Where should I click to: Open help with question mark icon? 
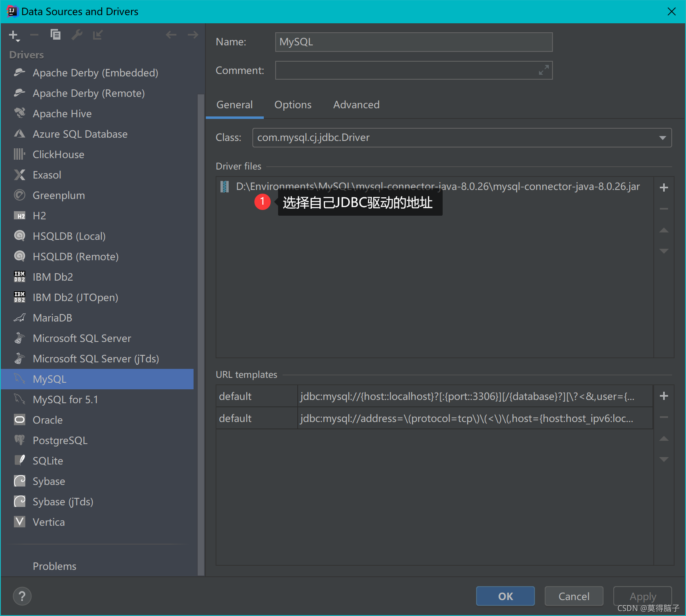pos(22,596)
